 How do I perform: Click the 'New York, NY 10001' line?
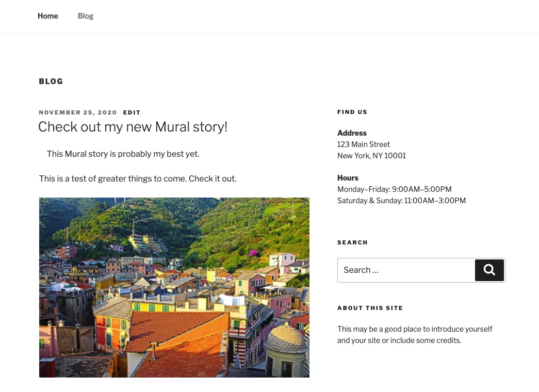click(x=371, y=156)
